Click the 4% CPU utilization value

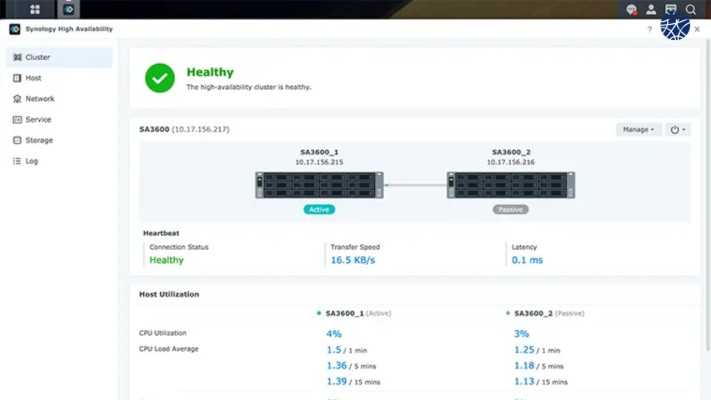[334, 334]
